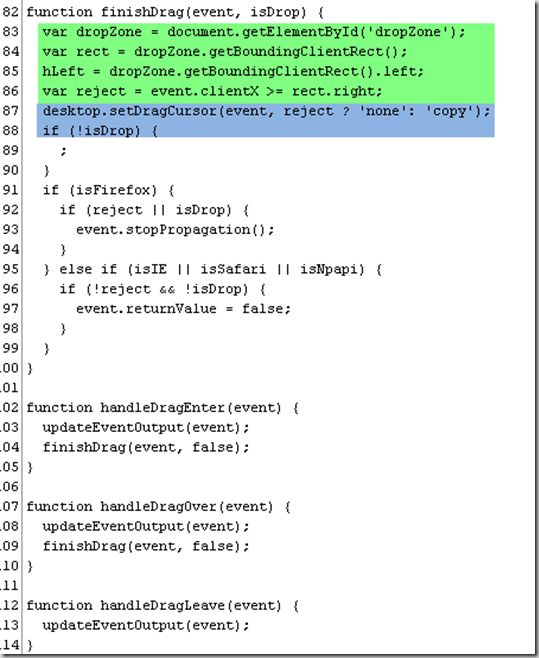Click line number 99 in the gutter
This screenshot has width=539, height=658.
pos(10,348)
